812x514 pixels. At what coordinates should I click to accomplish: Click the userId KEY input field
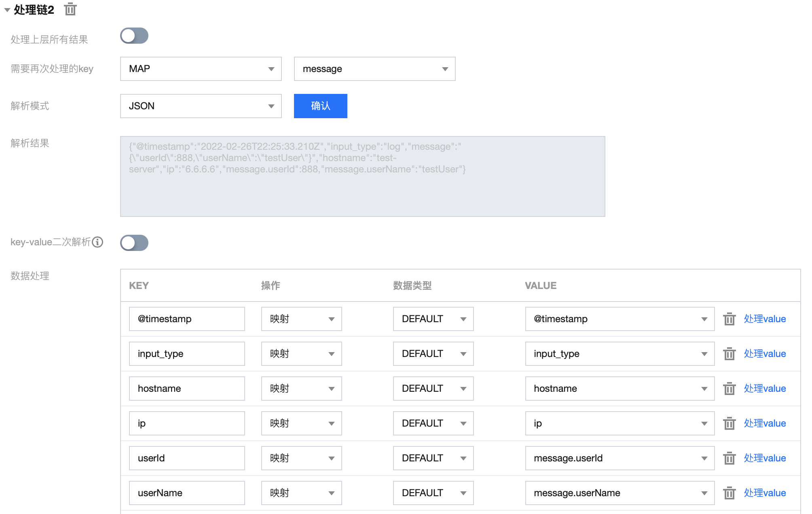[187, 458]
